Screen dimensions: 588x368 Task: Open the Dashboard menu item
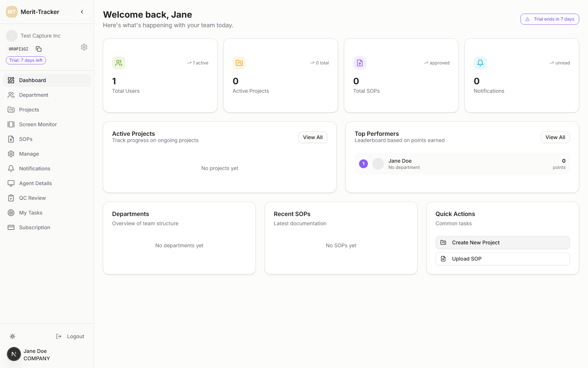click(47, 80)
